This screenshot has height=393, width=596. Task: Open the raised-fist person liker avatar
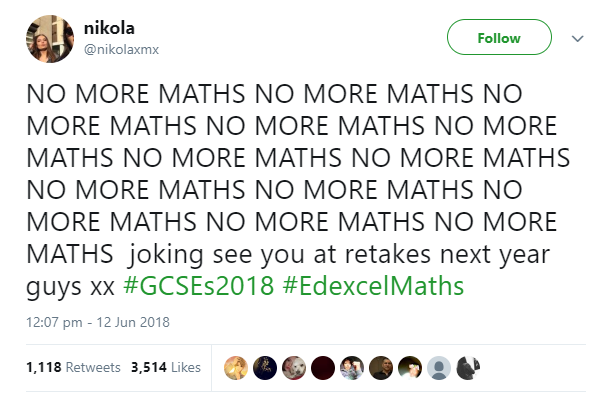coord(352,368)
